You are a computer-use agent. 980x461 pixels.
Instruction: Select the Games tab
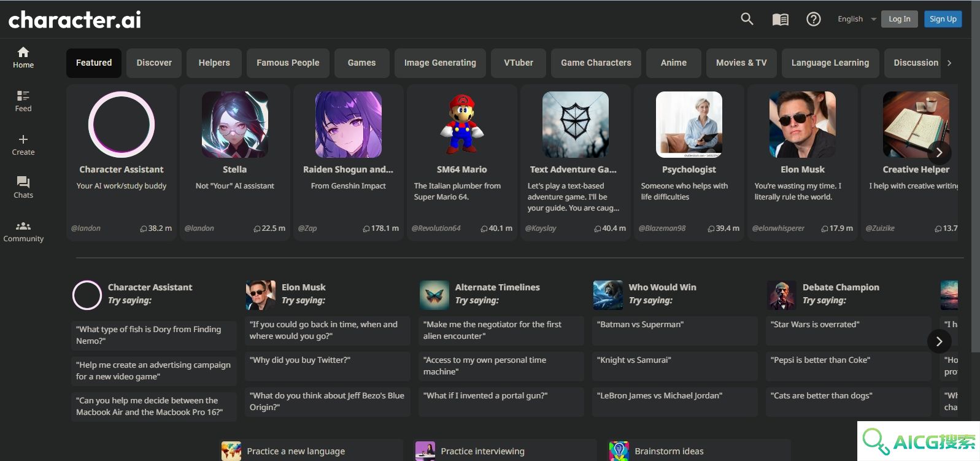click(x=361, y=63)
